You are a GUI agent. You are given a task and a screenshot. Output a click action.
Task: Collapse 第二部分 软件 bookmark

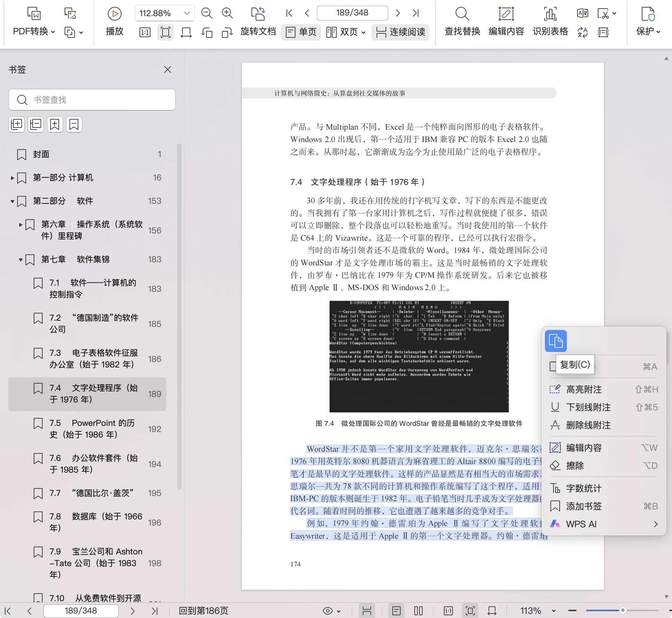12,201
